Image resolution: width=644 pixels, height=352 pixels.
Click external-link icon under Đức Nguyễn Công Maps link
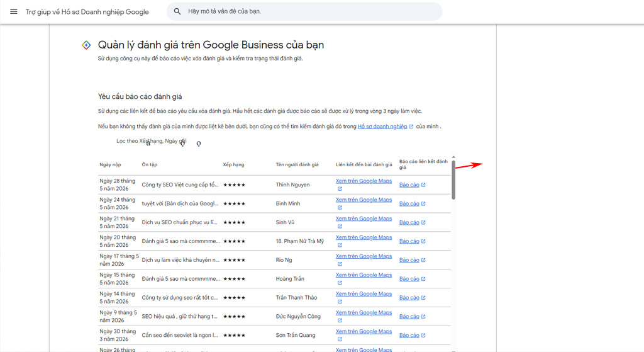pyautogui.click(x=340, y=321)
